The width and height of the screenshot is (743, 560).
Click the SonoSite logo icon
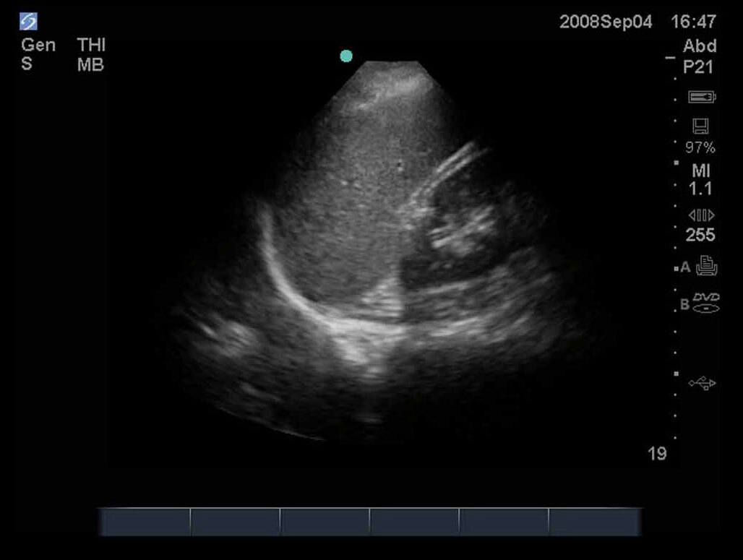(28, 22)
